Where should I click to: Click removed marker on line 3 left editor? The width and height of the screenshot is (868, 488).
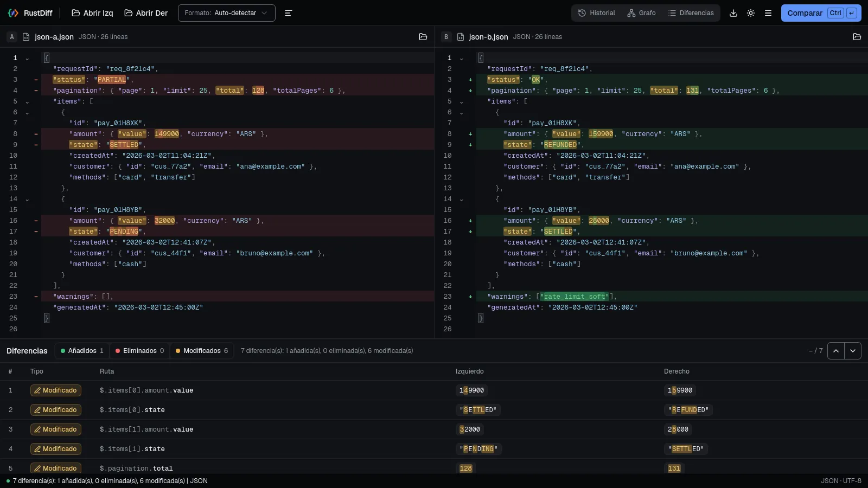coord(36,80)
